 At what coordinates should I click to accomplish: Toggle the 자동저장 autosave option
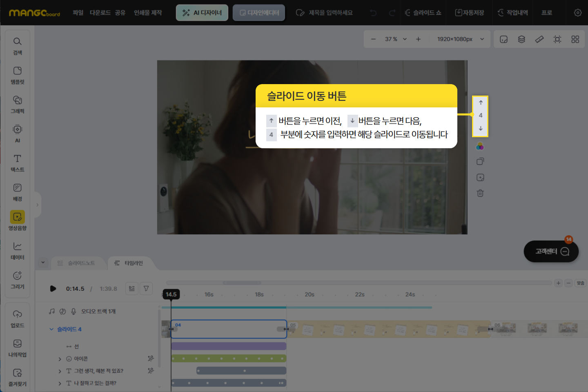(x=470, y=13)
